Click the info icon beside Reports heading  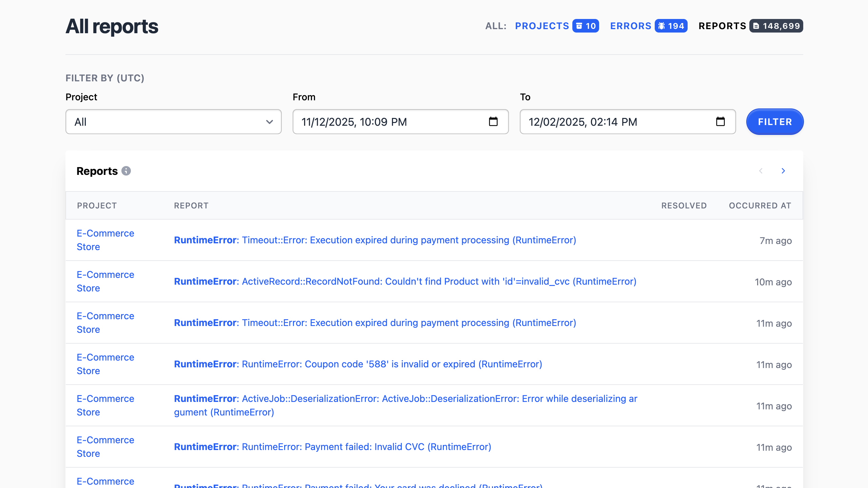click(x=126, y=171)
